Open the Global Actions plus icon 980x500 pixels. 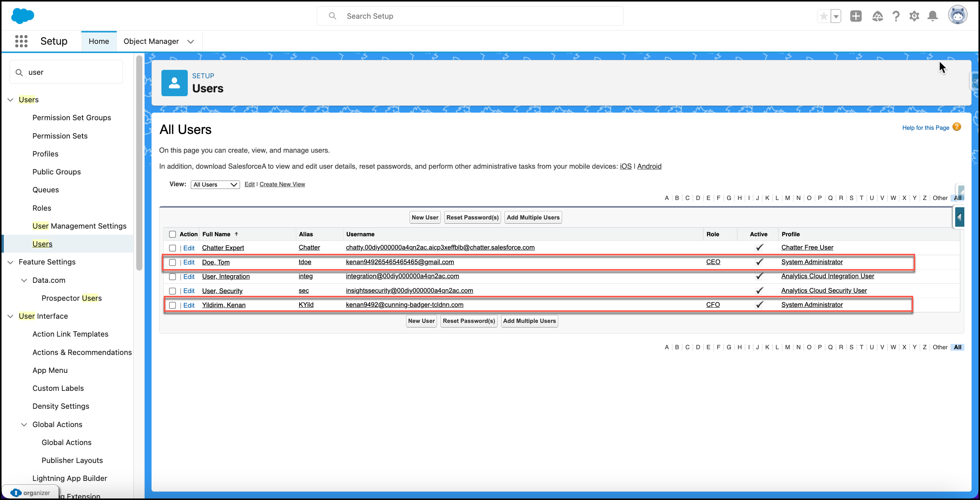856,16
